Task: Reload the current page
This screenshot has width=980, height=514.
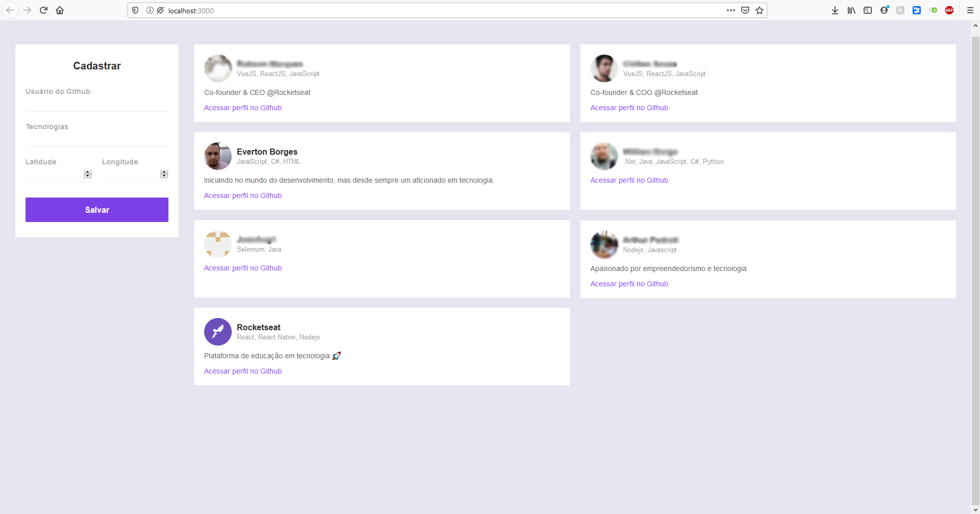Action: point(43,10)
